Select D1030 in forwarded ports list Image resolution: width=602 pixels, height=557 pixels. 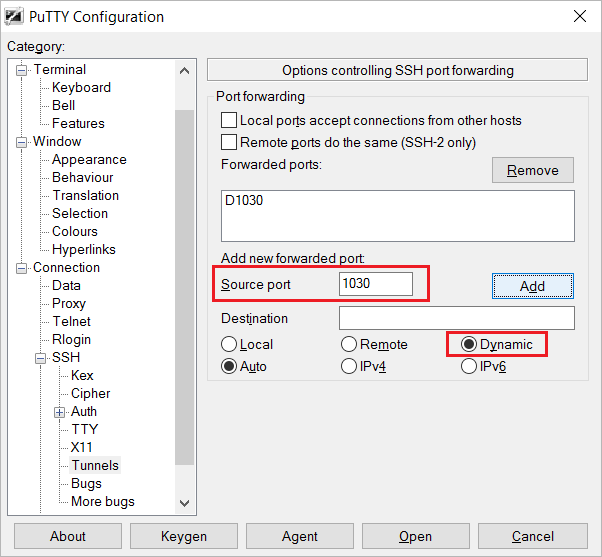[x=244, y=200]
